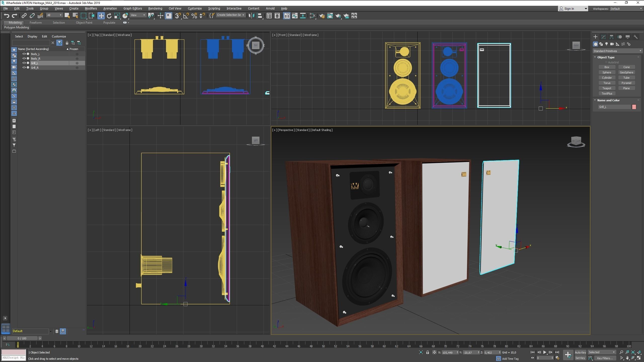Collapse the Object Type rollout
Viewport: 644px width, 362px height.
(606, 57)
